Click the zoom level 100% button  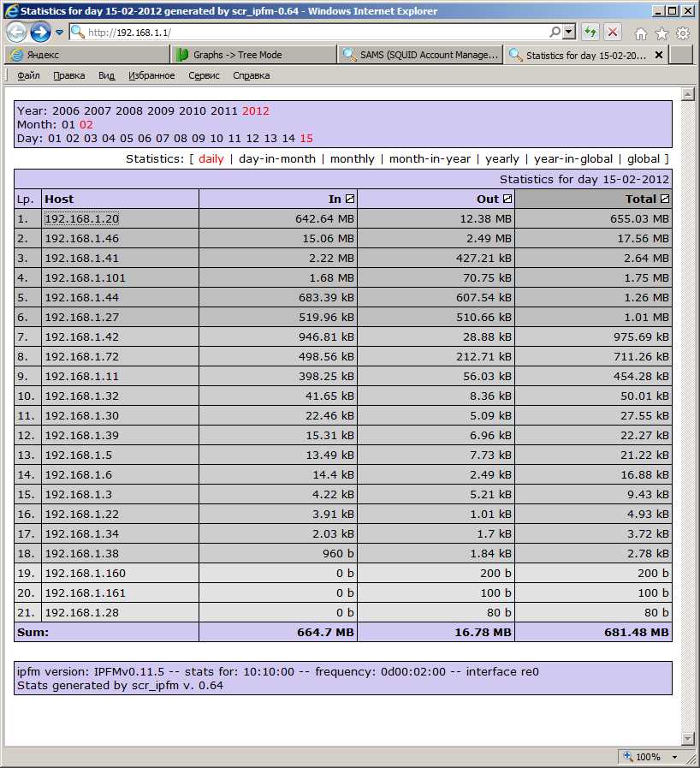643,757
